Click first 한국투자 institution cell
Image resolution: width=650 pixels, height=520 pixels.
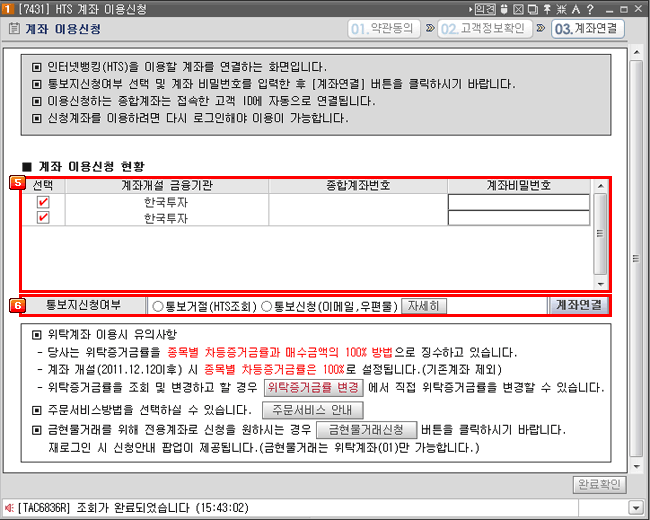point(166,202)
